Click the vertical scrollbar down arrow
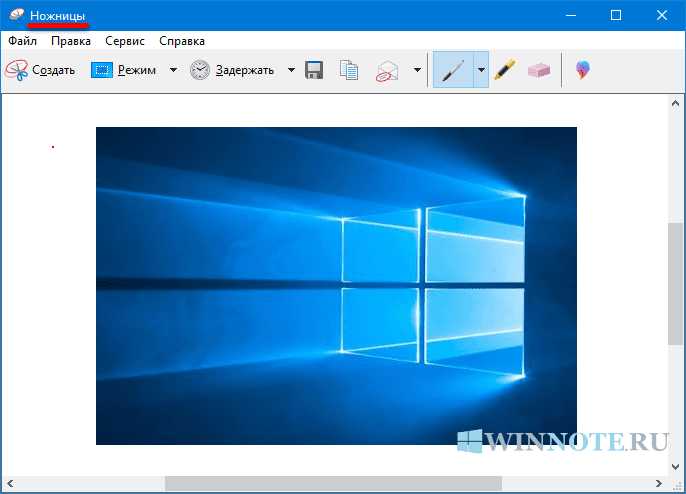 coord(675,467)
